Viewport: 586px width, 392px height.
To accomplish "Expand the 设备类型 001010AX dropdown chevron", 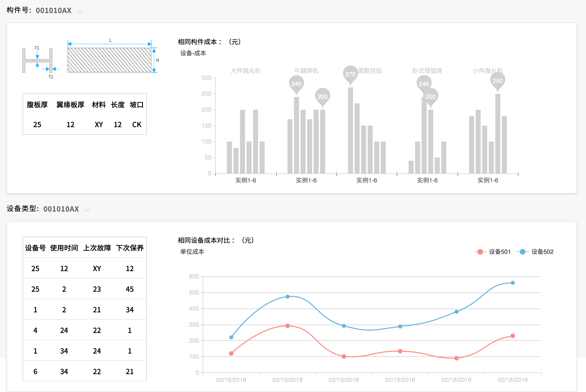I will click(87, 210).
